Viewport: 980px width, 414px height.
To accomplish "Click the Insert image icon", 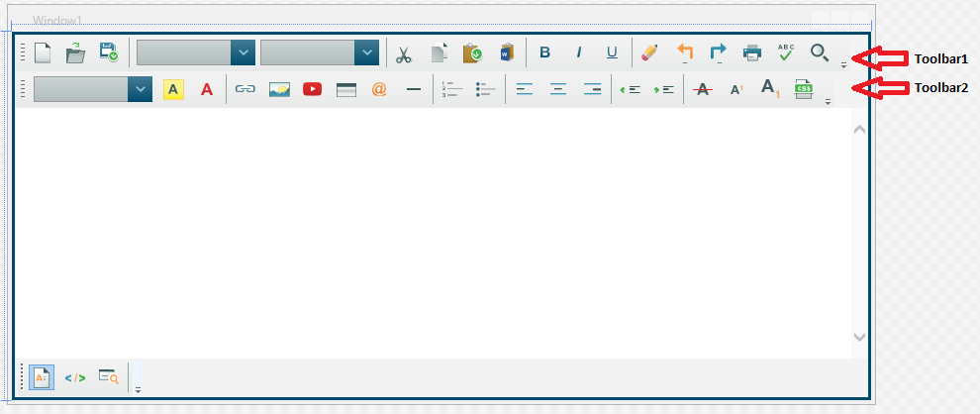I will click(x=279, y=89).
